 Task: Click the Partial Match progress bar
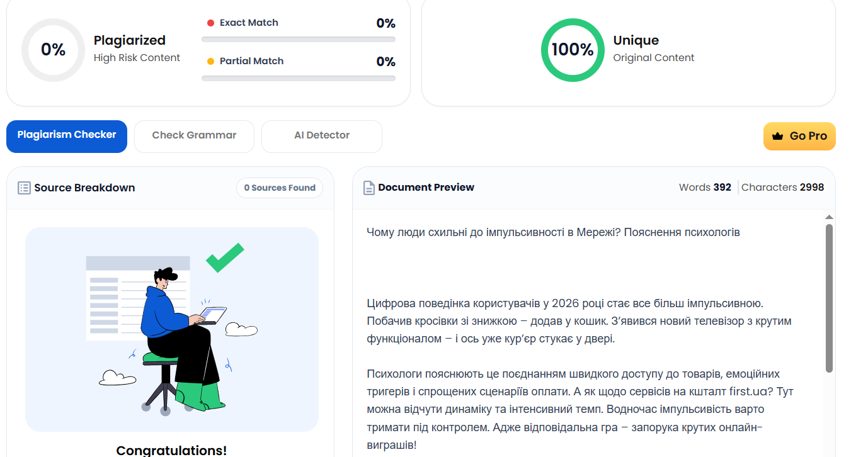tap(299, 78)
